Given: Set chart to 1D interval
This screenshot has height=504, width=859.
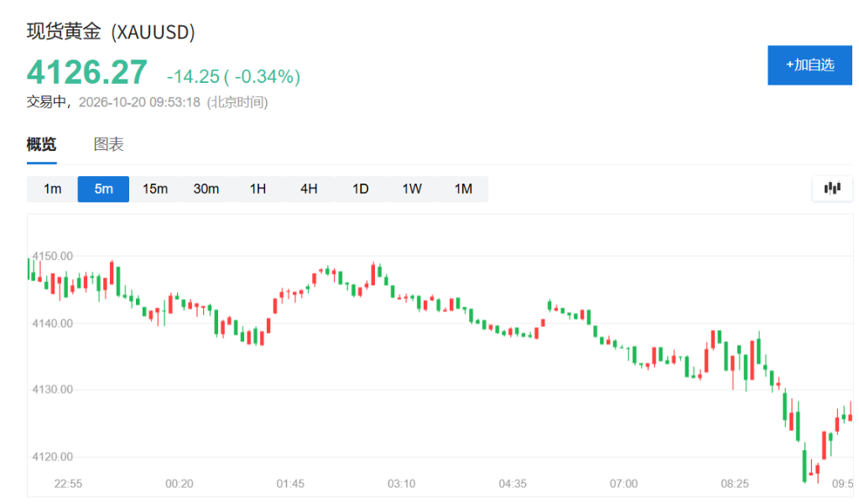Looking at the screenshot, I should [x=361, y=189].
